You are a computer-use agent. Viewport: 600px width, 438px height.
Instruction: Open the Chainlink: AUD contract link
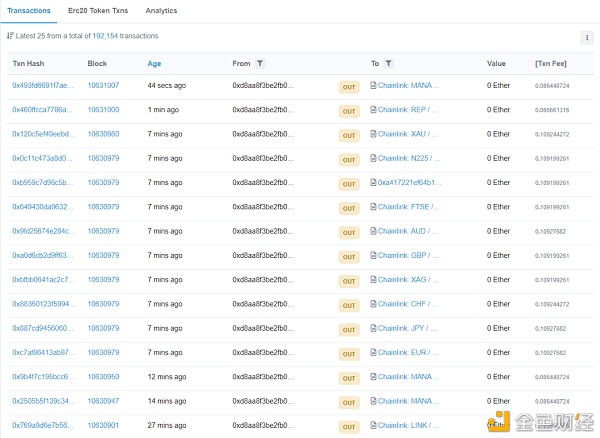[x=408, y=231]
